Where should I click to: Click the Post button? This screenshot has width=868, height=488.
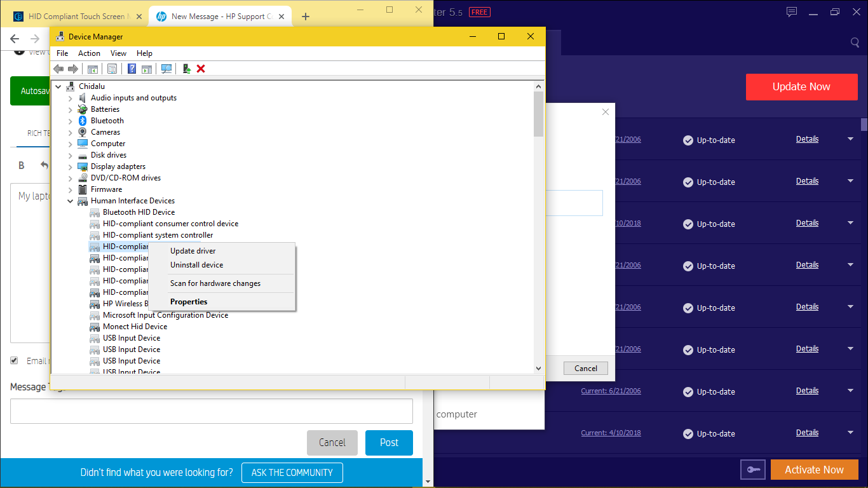coord(389,442)
